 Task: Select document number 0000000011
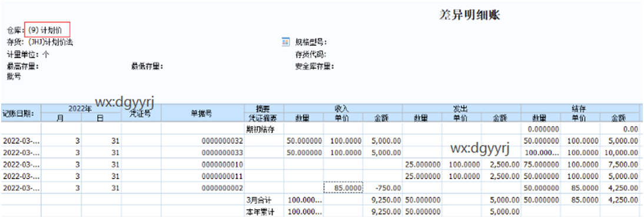[203, 176]
